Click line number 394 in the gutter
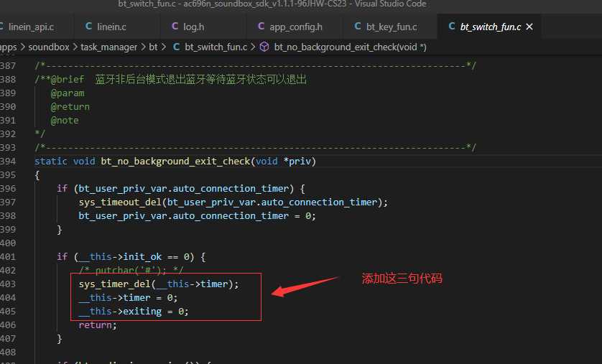 click(x=8, y=162)
